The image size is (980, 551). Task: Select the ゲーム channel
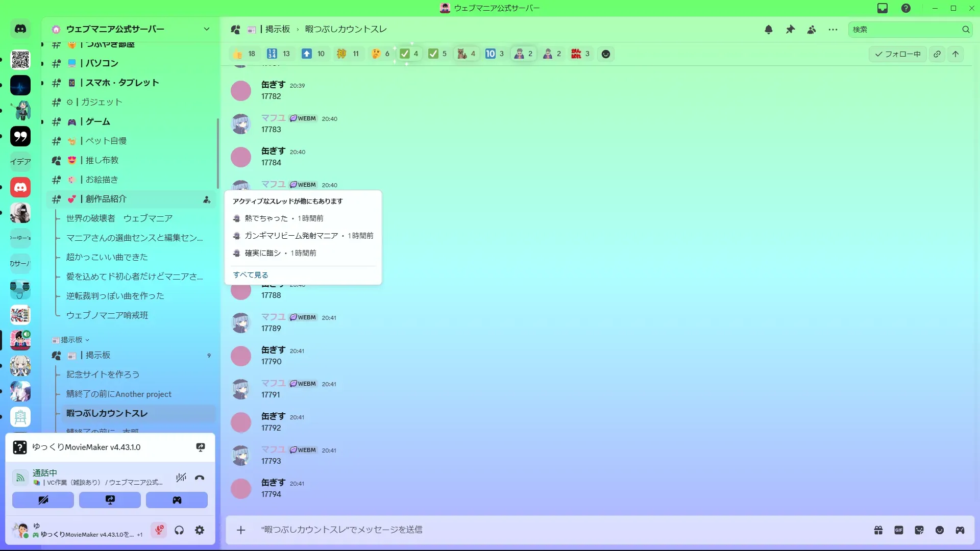pyautogui.click(x=97, y=121)
